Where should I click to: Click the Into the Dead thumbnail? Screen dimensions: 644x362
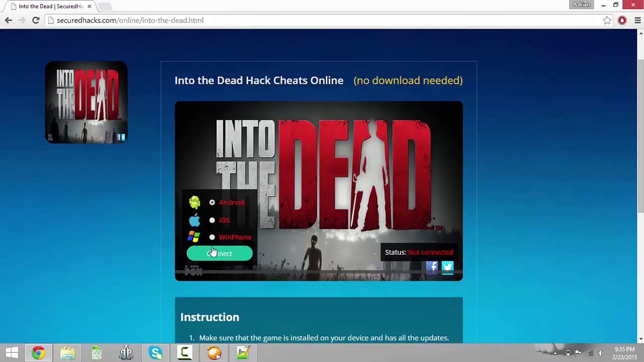(86, 102)
